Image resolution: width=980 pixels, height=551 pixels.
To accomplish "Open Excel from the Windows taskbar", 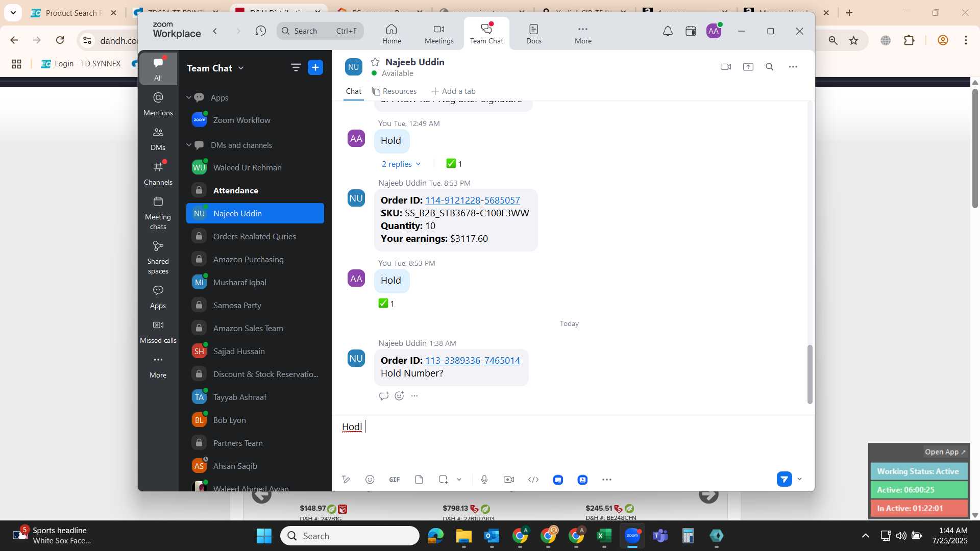I will [x=604, y=536].
